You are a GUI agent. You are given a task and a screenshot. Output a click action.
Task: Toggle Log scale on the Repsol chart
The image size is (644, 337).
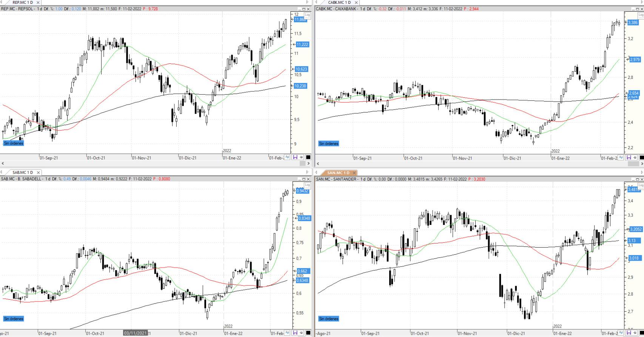(307, 15)
